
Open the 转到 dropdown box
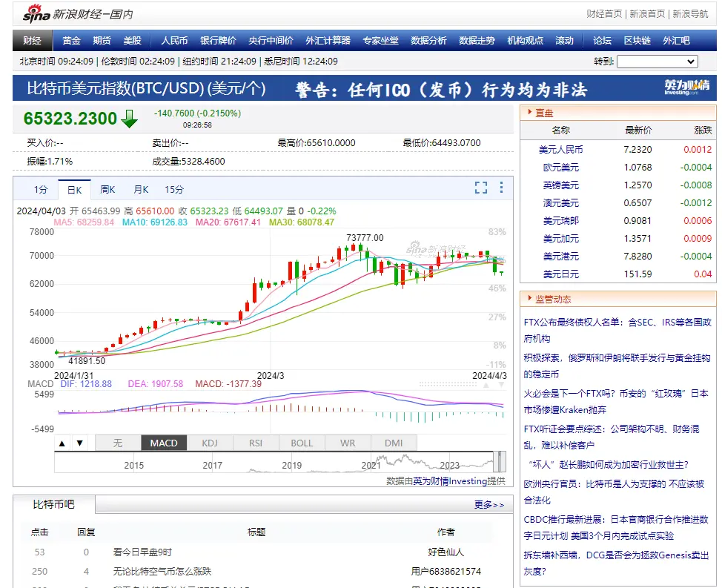(x=657, y=62)
